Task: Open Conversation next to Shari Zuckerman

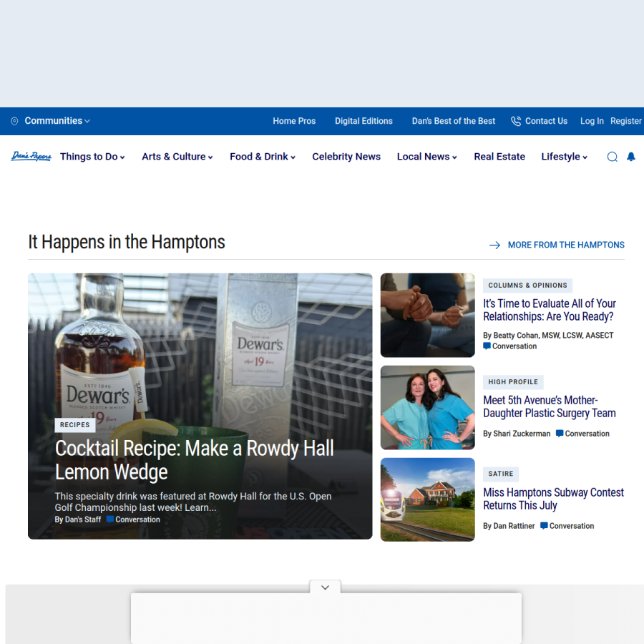Action: [x=582, y=434]
